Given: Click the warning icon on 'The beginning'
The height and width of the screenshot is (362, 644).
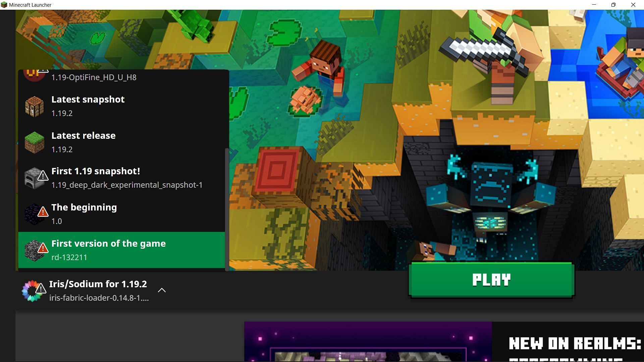Looking at the screenshot, I should click(x=43, y=212).
